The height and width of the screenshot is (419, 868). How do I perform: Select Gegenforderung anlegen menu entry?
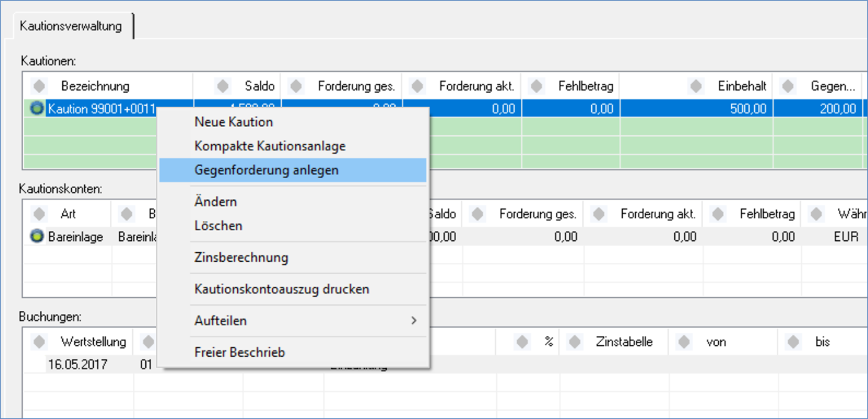(267, 170)
